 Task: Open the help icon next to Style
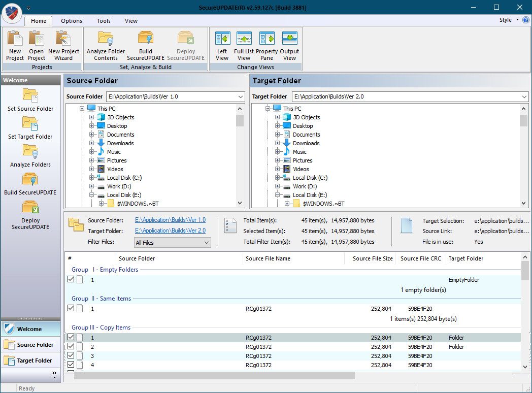coord(525,20)
